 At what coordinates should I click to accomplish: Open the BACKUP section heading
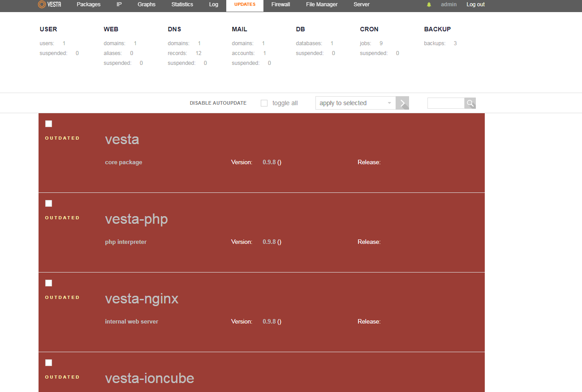click(x=437, y=29)
